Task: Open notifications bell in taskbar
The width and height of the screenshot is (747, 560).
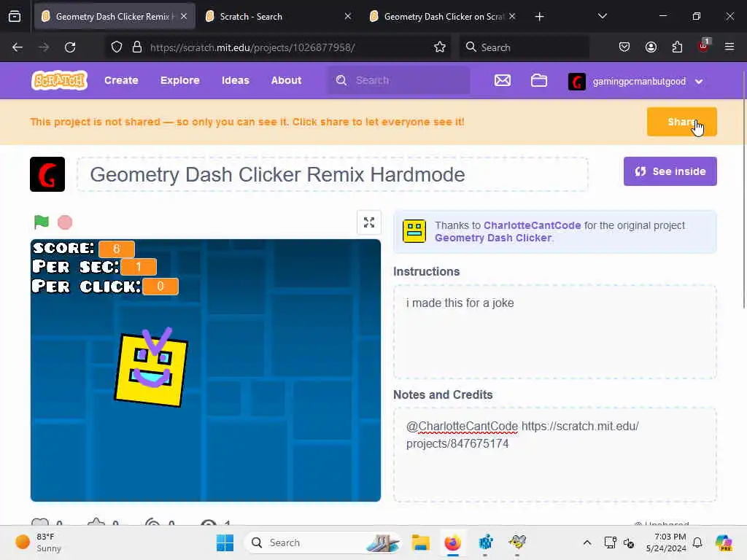Action: click(697, 542)
